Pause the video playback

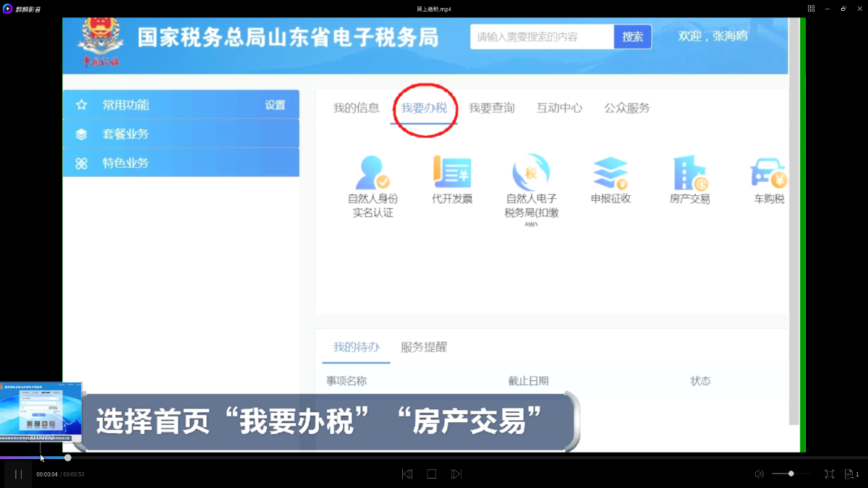click(18, 474)
